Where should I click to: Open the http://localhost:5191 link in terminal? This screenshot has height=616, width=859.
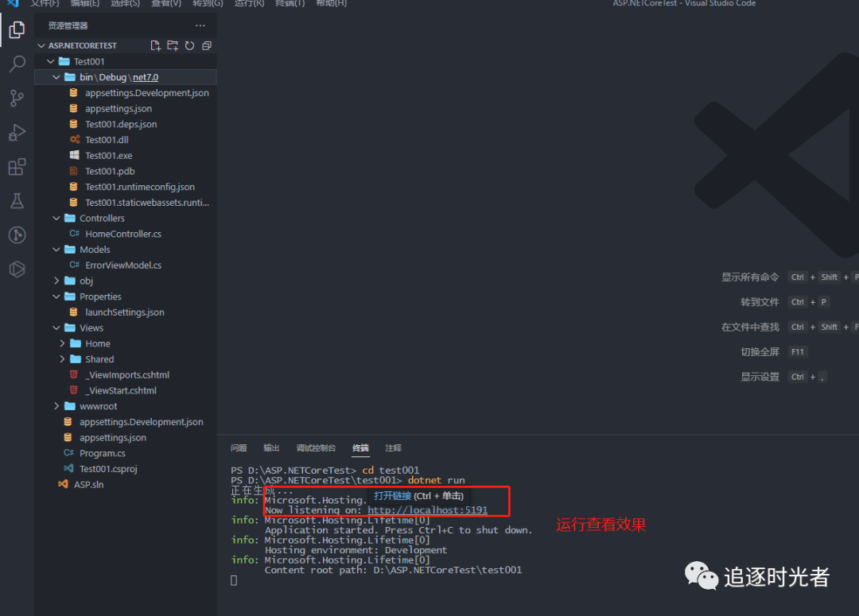[x=427, y=510]
